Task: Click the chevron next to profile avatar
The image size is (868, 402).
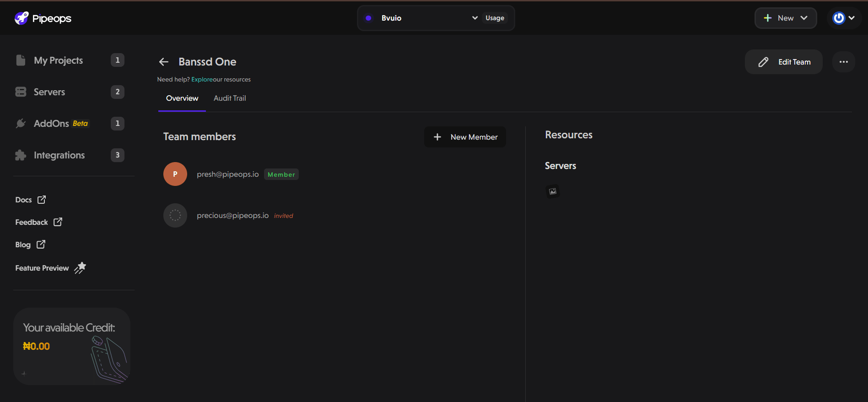Action: [852, 18]
